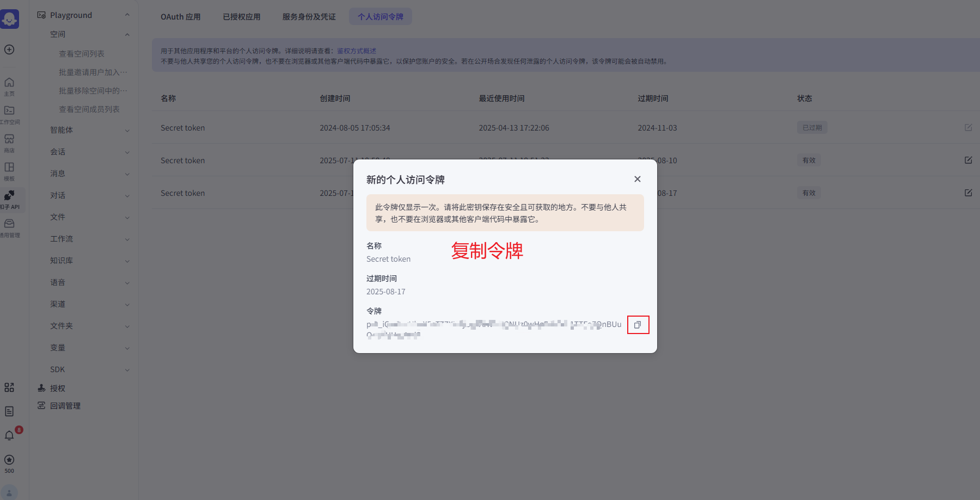Click the plus create icon in sidebar
The image size is (980, 500).
9,50
